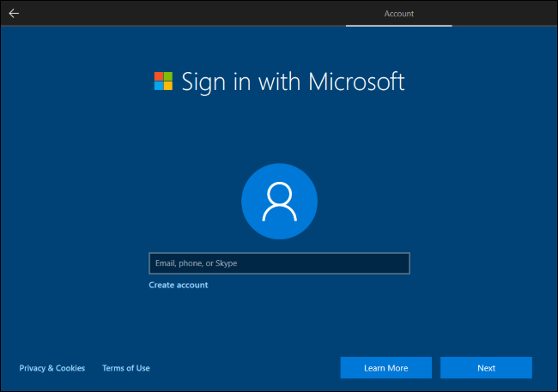Open the Create account link
Image resolution: width=558 pixels, height=392 pixels.
(179, 285)
